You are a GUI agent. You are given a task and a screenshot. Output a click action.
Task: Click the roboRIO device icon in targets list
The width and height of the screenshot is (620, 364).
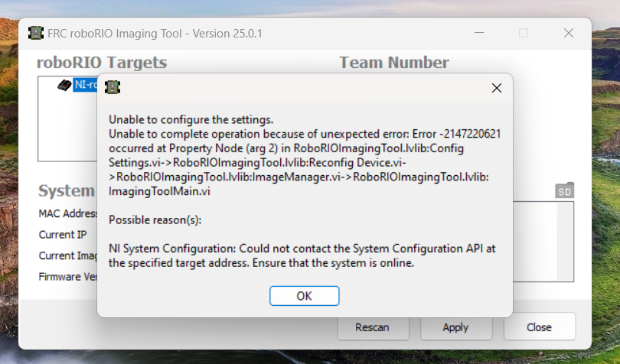click(64, 85)
